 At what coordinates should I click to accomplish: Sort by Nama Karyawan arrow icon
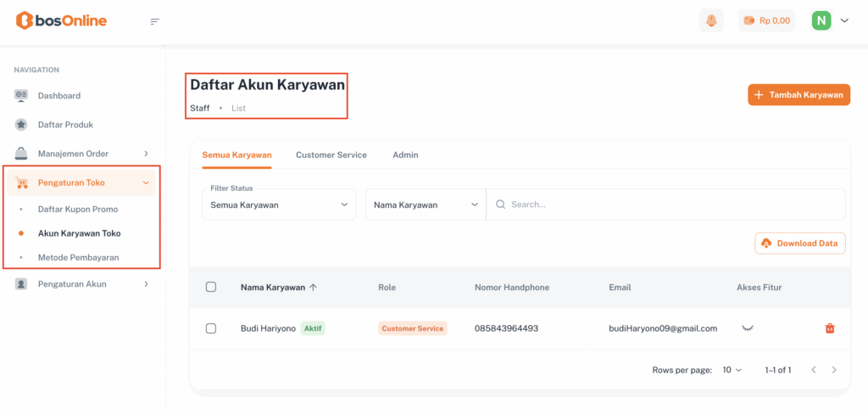pyautogui.click(x=314, y=288)
